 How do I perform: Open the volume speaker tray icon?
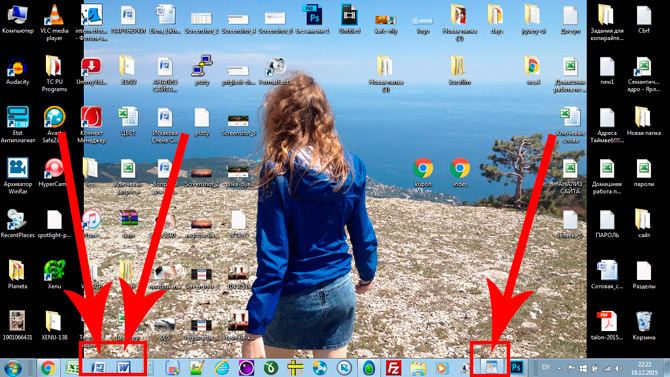tap(618, 368)
